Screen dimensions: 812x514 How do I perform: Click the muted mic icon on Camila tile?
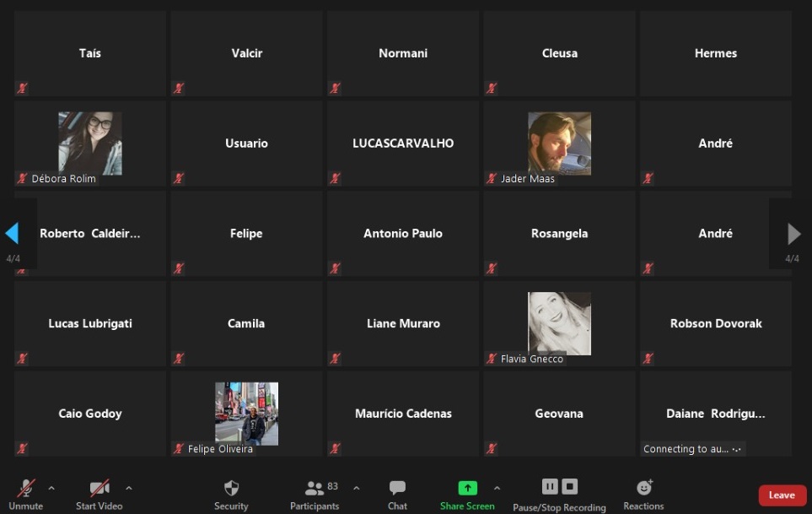pyautogui.click(x=179, y=359)
